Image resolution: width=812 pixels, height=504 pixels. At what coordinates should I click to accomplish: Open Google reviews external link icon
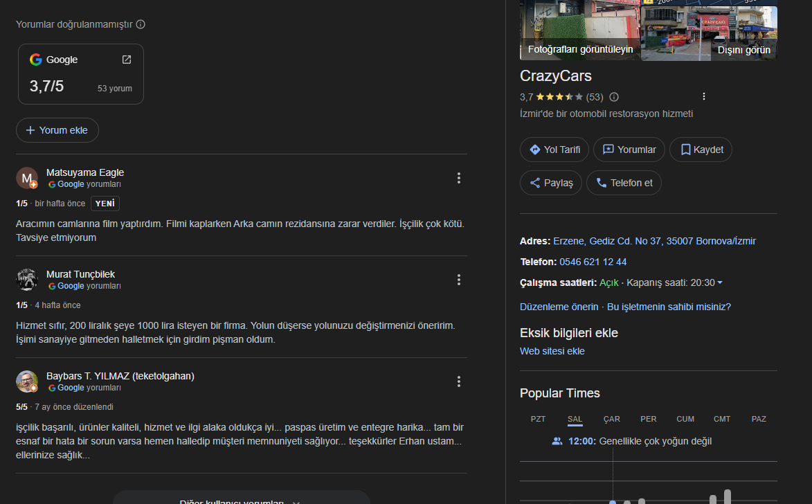[x=127, y=60]
